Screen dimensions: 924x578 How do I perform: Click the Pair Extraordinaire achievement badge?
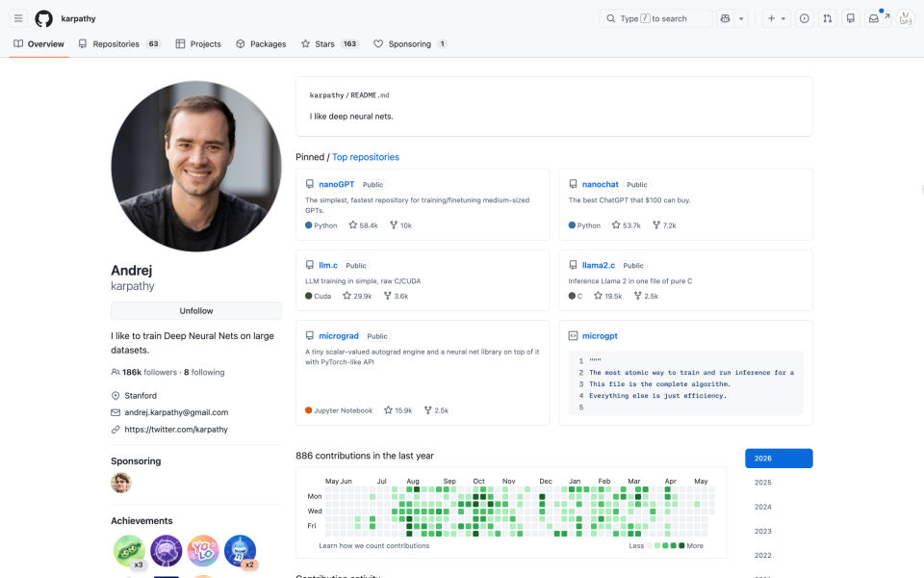[129, 551]
